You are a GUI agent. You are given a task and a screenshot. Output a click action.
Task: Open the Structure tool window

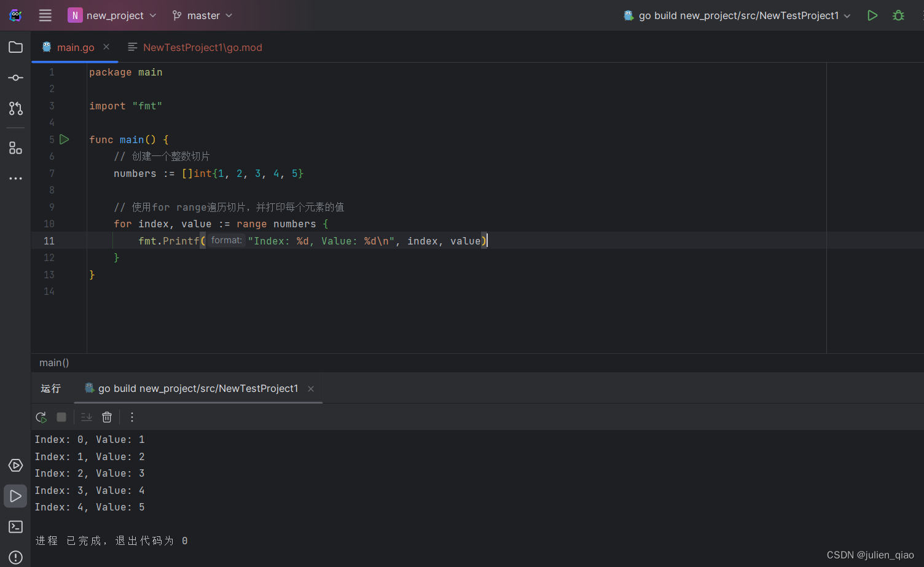pyautogui.click(x=16, y=148)
